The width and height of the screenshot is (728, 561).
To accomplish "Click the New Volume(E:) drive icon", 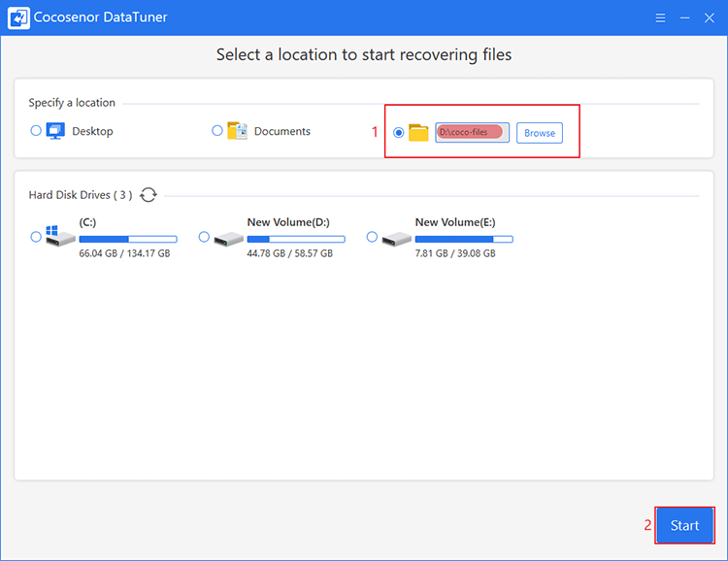I will pos(396,239).
